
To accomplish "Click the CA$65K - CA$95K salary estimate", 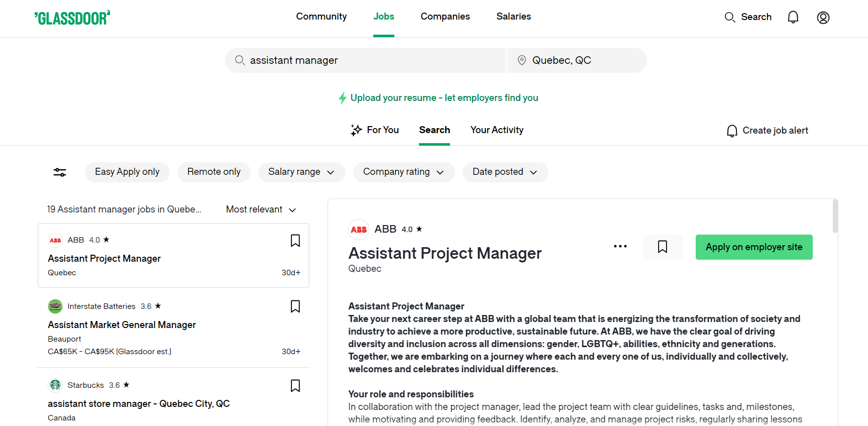I will click(x=110, y=352).
